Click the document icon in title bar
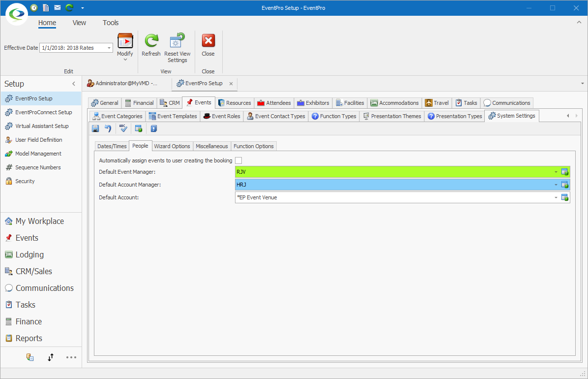This screenshot has width=588, height=379. coord(46,7)
